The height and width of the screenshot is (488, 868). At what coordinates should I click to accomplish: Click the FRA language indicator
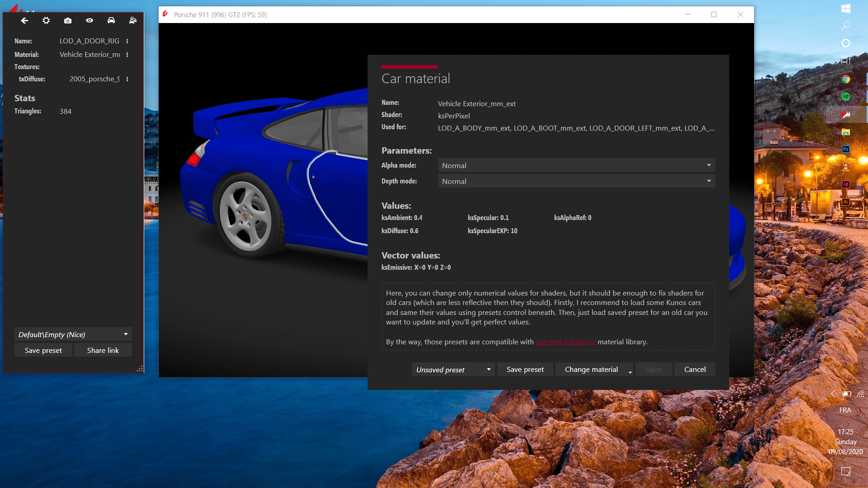845,410
